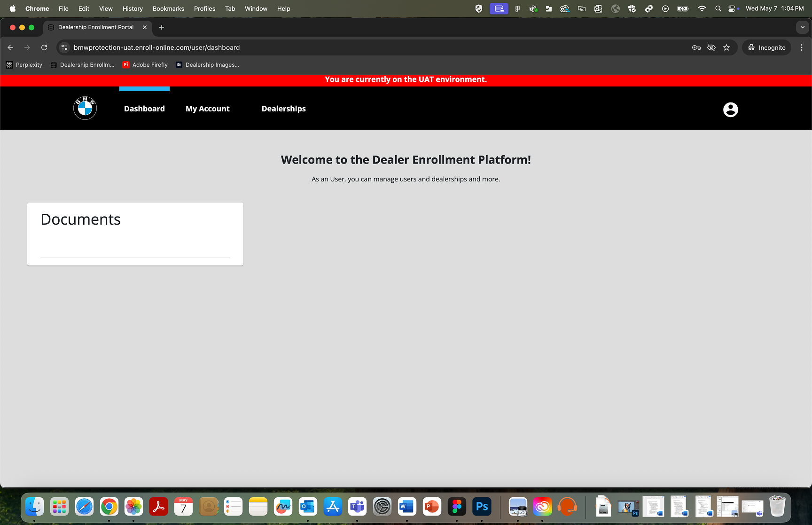The image size is (812, 525).
Task: Click the password key icon in address bar
Action: (x=696, y=47)
